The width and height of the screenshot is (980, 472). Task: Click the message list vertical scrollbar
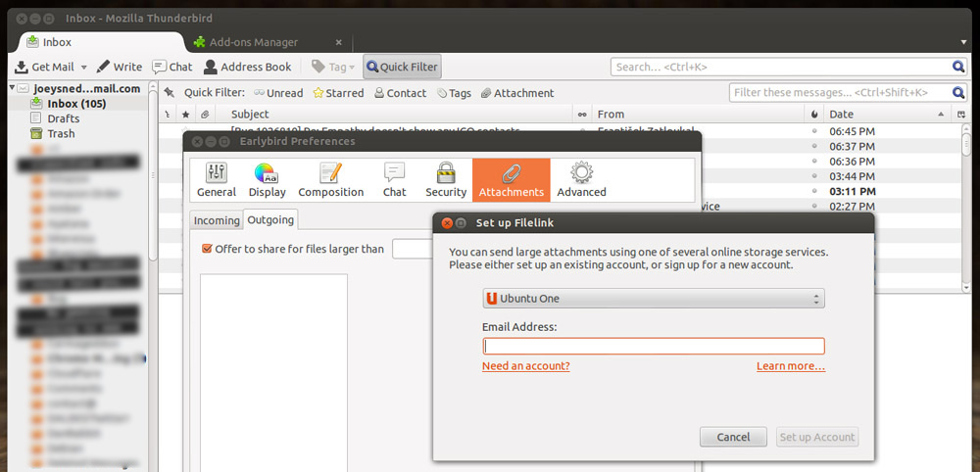966,206
